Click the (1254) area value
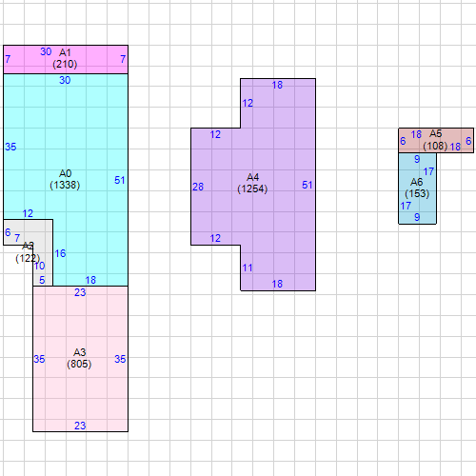 click(252, 188)
